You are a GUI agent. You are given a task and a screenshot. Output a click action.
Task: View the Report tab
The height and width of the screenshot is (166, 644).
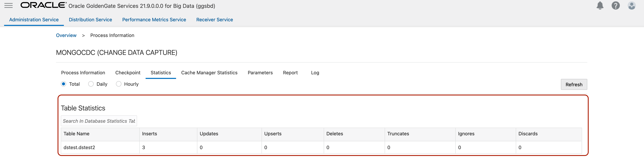click(290, 73)
